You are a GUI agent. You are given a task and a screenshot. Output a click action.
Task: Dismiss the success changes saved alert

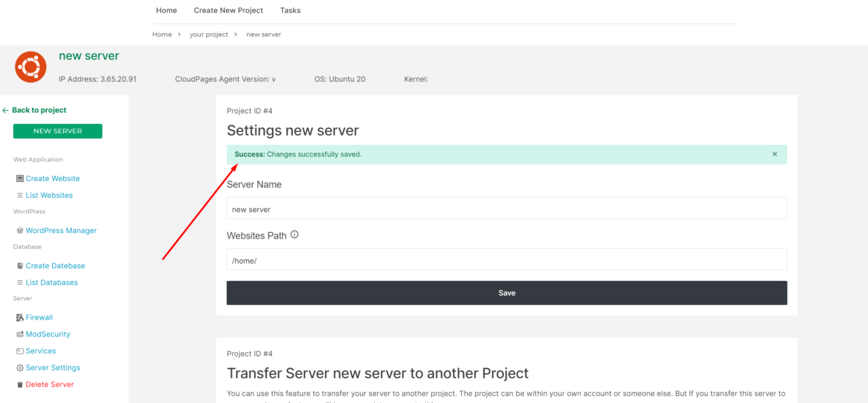pos(774,154)
